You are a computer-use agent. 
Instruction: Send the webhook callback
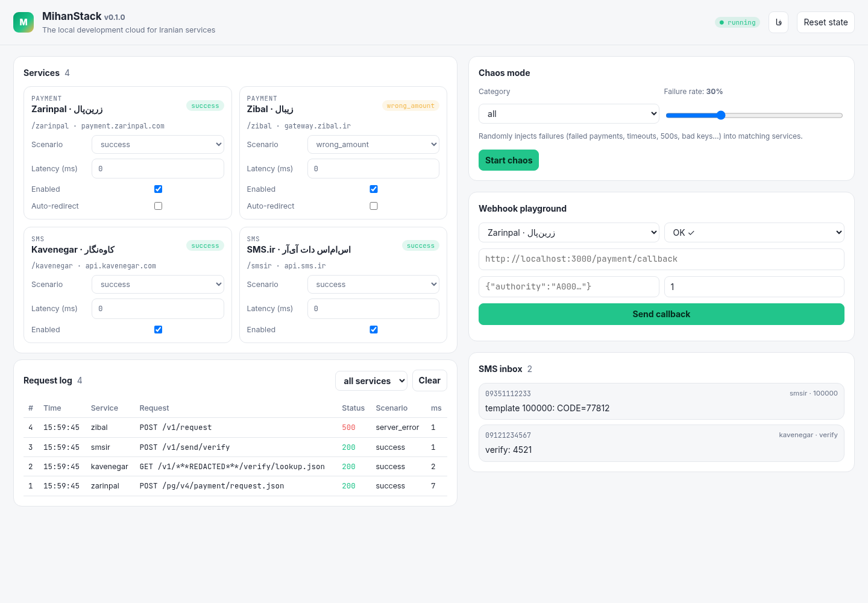tap(661, 314)
